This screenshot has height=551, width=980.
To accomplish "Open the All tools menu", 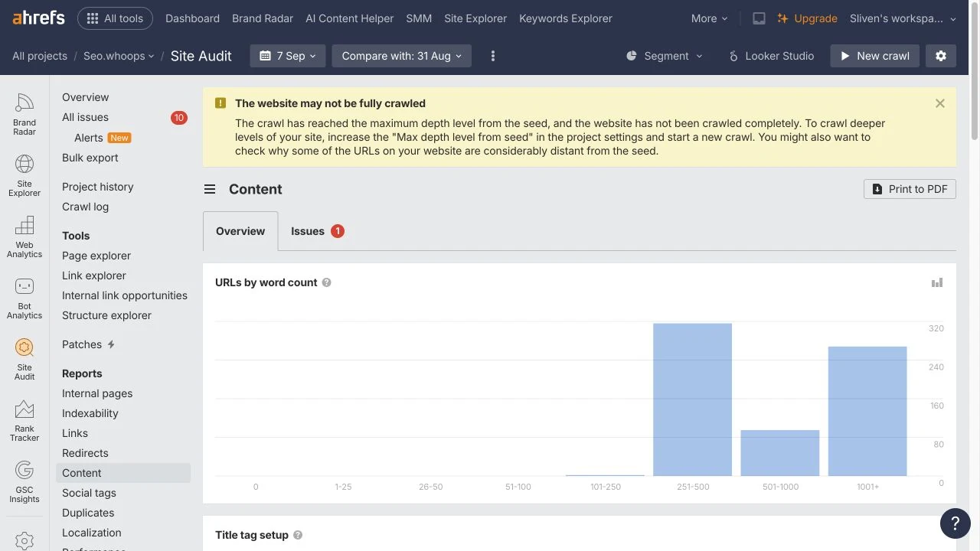I will coord(115,18).
